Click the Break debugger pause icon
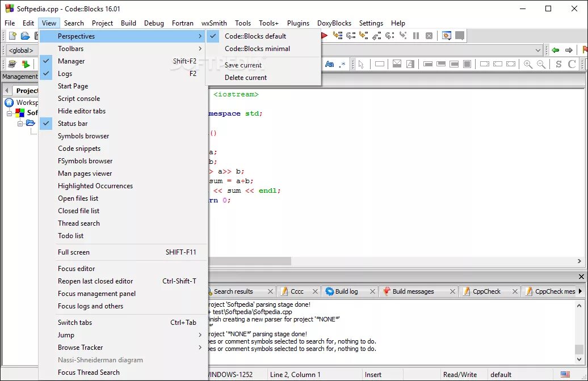 pos(416,36)
